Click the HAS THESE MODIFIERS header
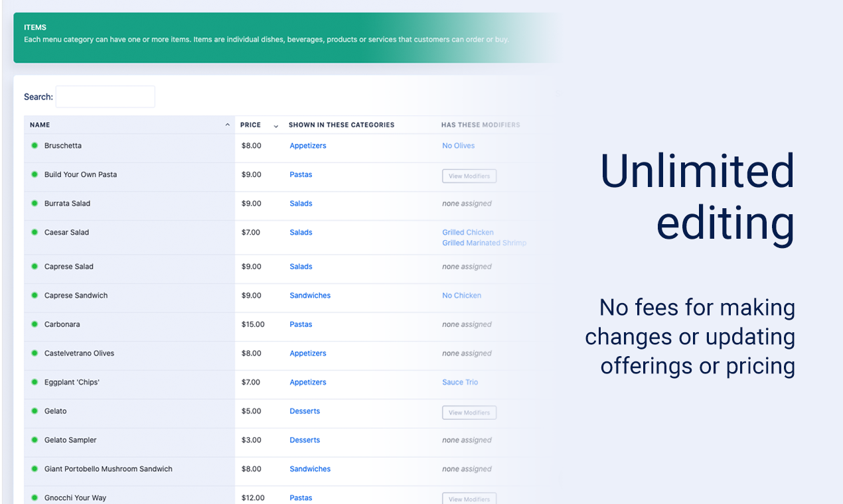The height and width of the screenshot is (504, 843). click(481, 125)
